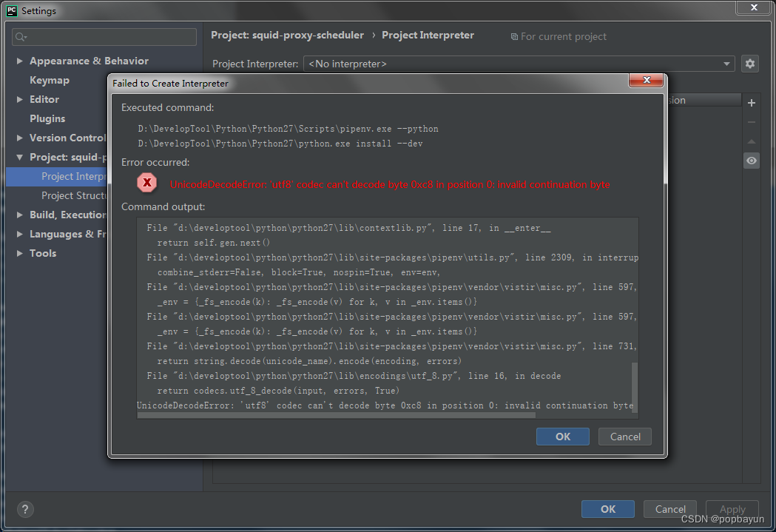This screenshot has height=532, width=776.
Task: Click the contextlib.py line 17 traceback row
Action: click(348, 228)
